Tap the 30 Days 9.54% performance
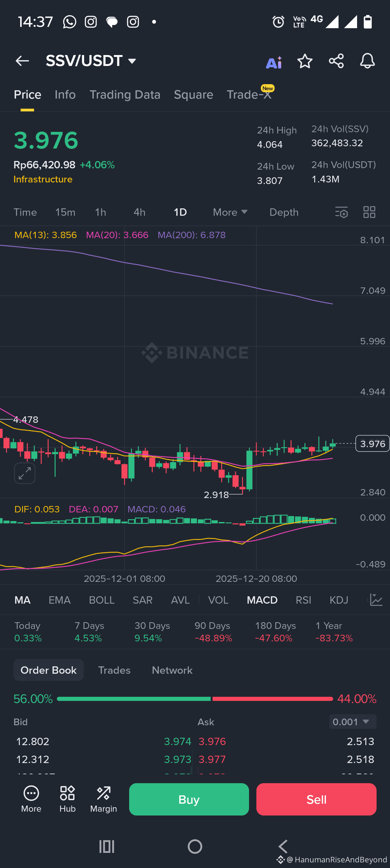This screenshot has width=390, height=868. coord(152,631)
